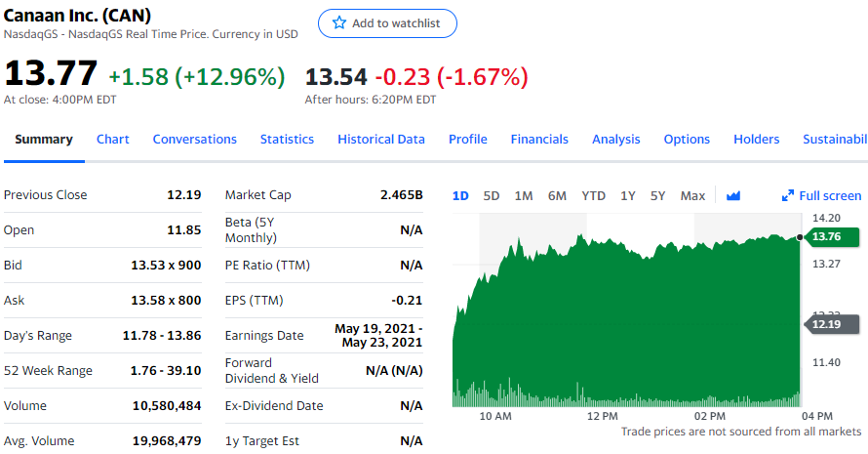Select the Summary tab
This screenshot has width=868, height=454.
44,140
